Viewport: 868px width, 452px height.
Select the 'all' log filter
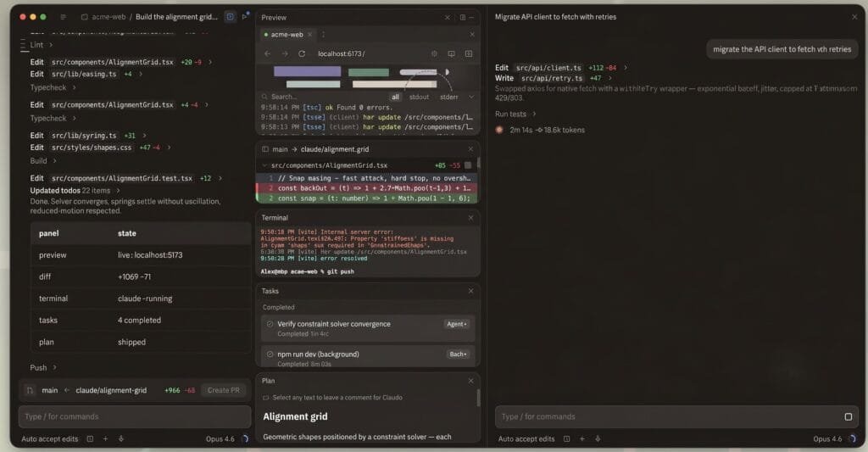[395, 97]
